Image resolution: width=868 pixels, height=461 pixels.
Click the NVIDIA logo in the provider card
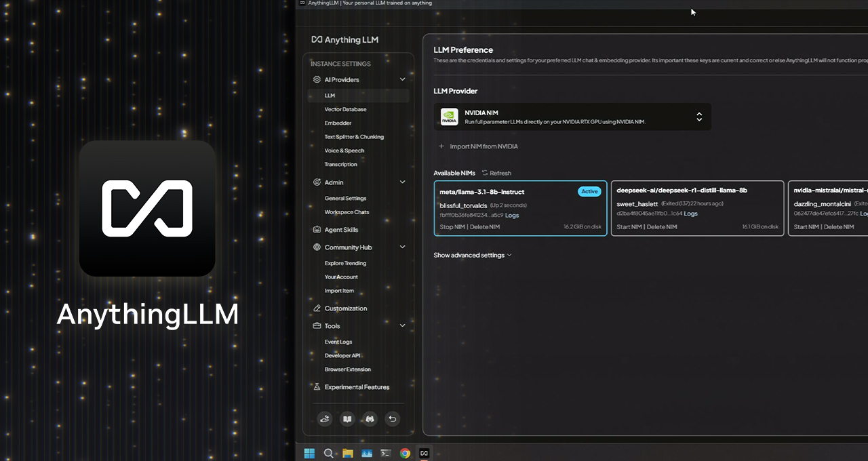[x=449, y=117]
